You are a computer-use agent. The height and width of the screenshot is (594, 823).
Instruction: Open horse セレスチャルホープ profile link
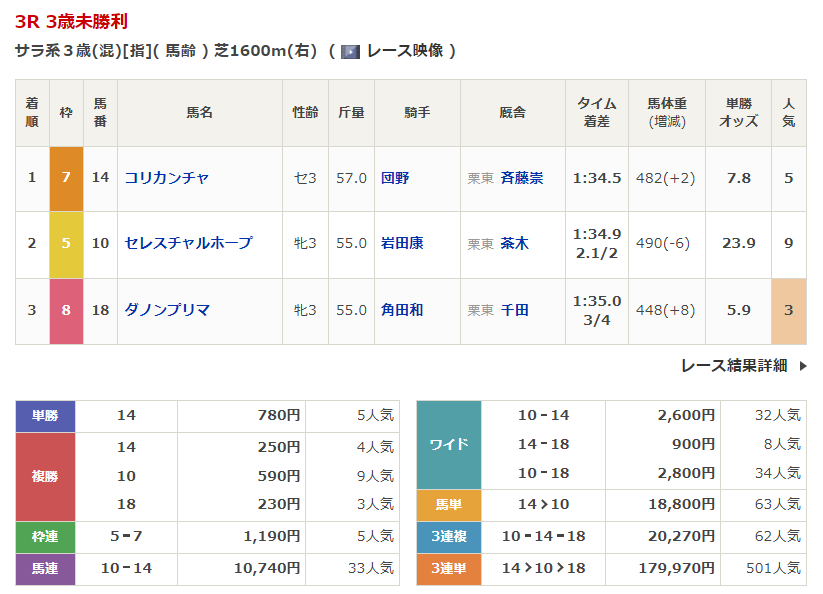tap(188, 243)
